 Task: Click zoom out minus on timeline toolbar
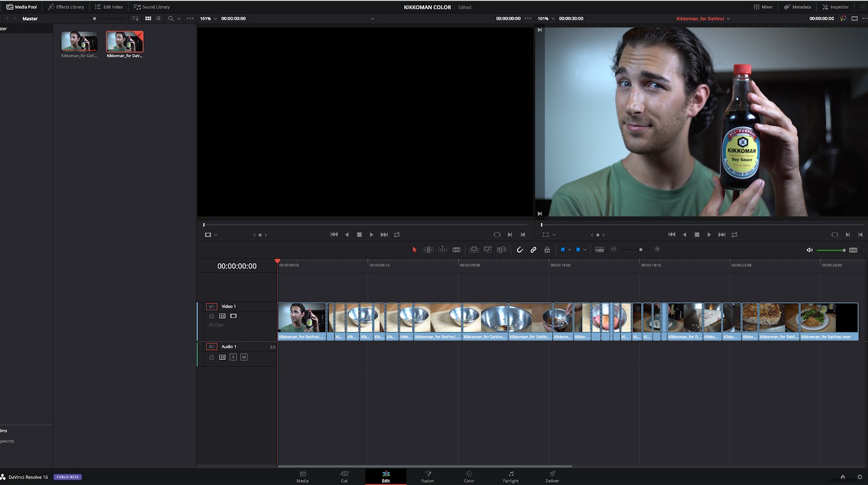pos(614,250)
